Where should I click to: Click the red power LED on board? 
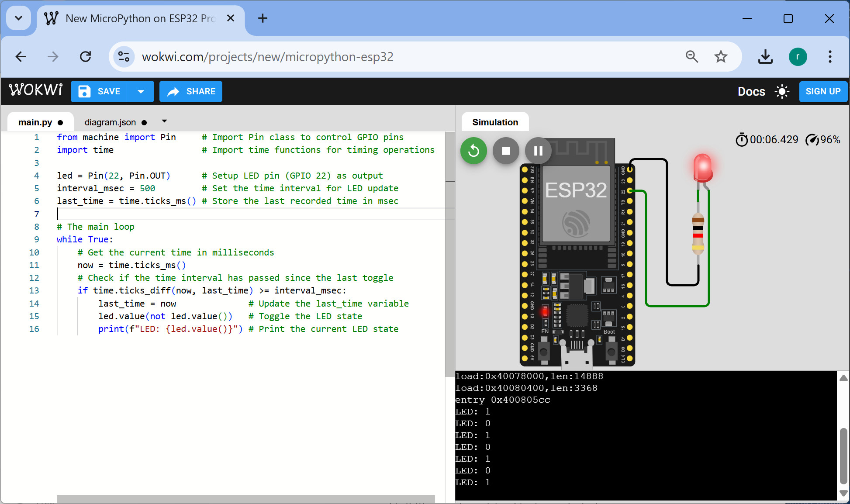click(x=545, y=312)
